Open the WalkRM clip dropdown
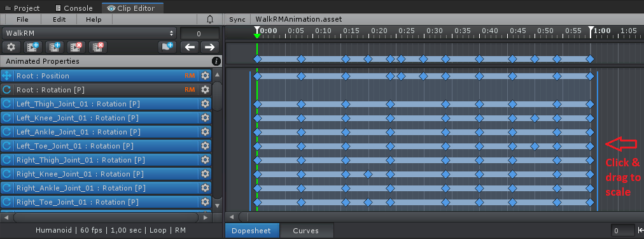Image resolution: width=644 pixels, height=239 pixels. (90, 33)
